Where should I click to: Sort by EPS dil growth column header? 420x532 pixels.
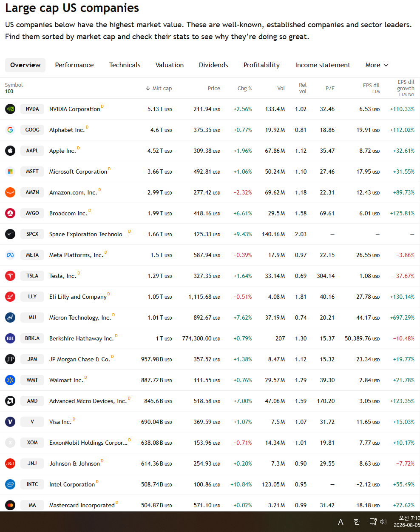pos(406,88)
